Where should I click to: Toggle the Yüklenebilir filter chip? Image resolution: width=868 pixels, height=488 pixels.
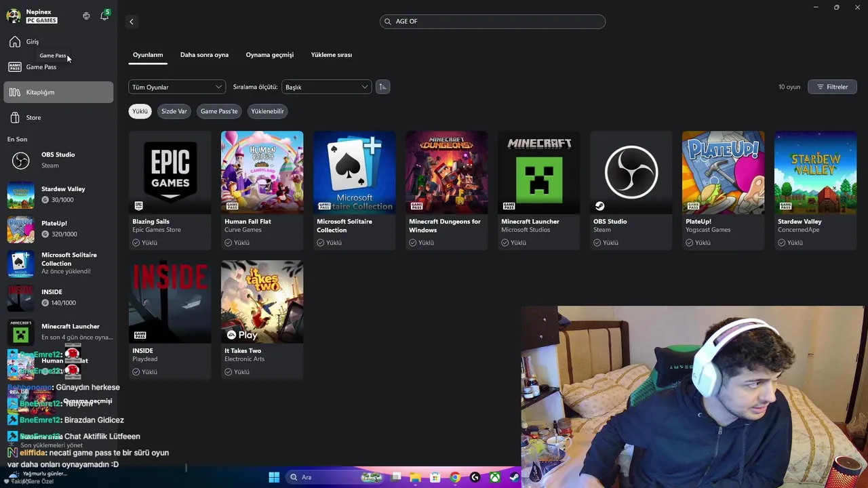267,111
